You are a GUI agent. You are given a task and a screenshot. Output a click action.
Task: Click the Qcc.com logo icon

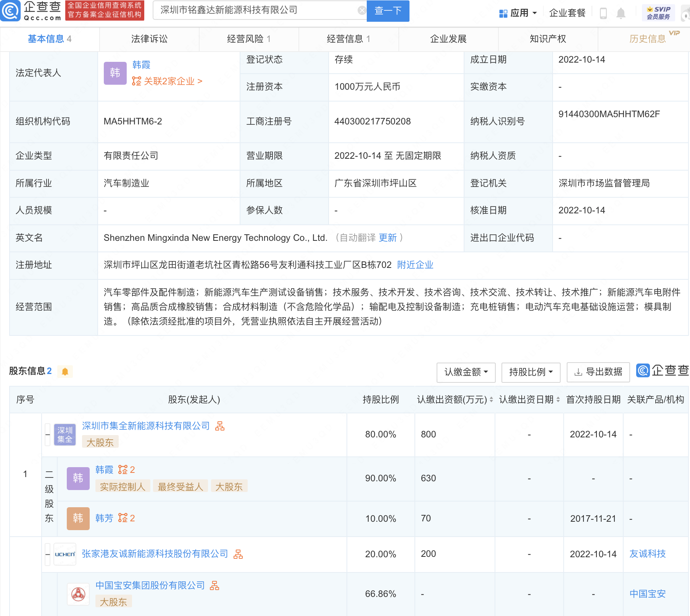pyautogui.click(x=10, y=11)
